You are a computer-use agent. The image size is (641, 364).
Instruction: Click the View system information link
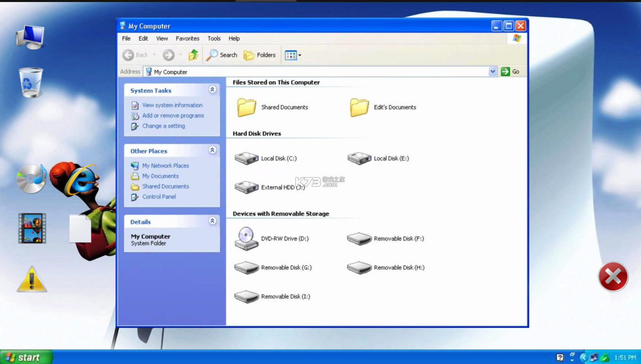click(x=172, y=105)
